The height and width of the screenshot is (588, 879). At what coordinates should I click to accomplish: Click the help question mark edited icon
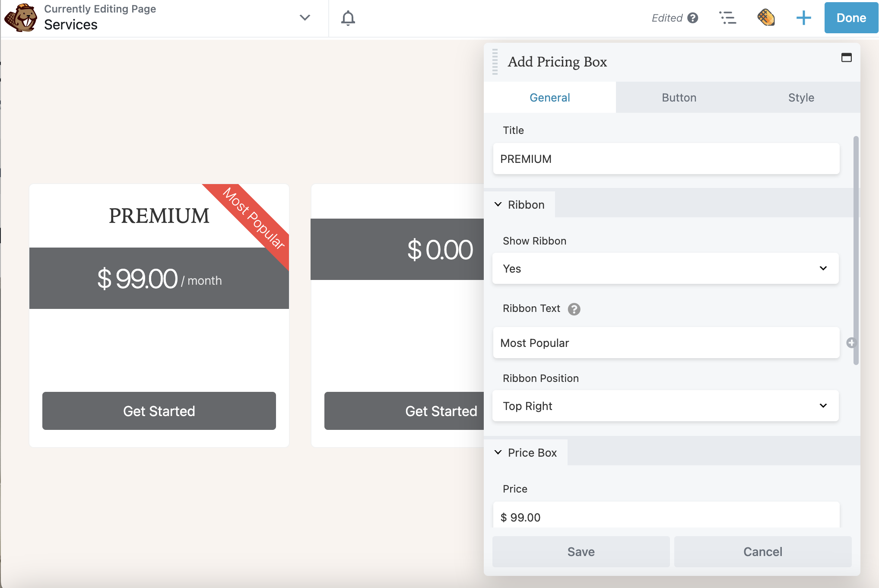coord(693,18)
